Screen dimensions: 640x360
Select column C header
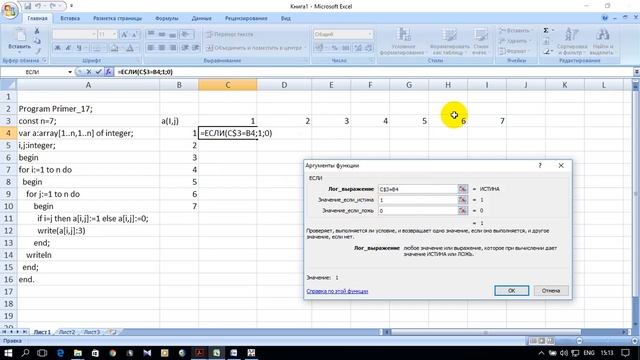tap(227, 85)
